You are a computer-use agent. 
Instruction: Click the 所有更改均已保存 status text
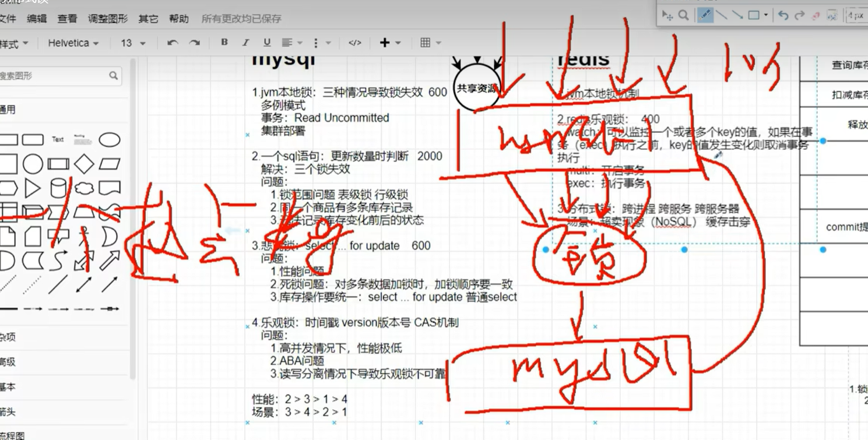[x=241, y=19]
